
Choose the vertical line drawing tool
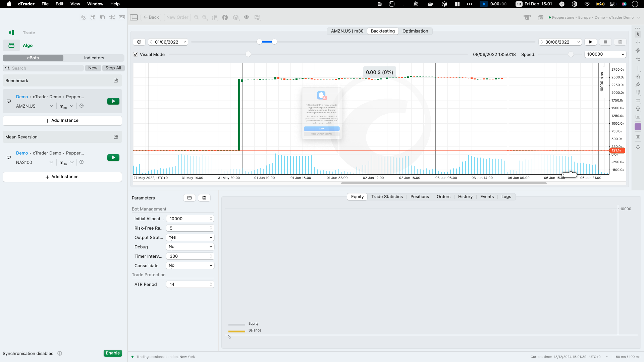pos(638,68)
